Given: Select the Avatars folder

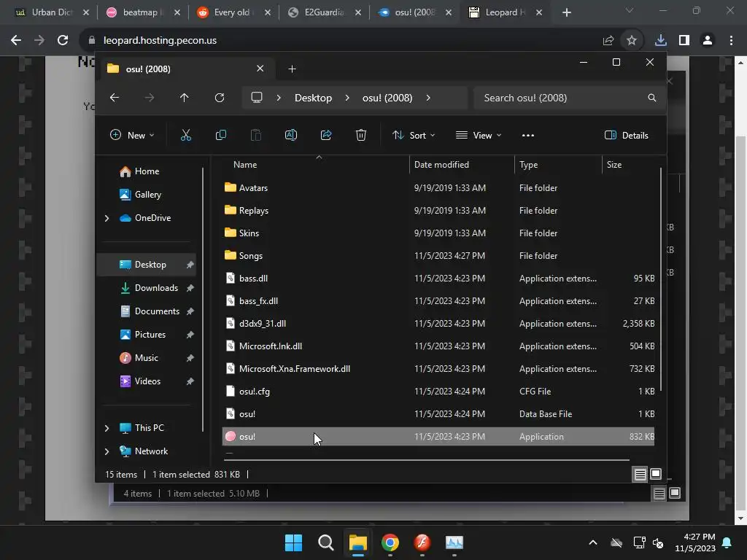Looking at the screenshot, I should [x=438, y=188].
